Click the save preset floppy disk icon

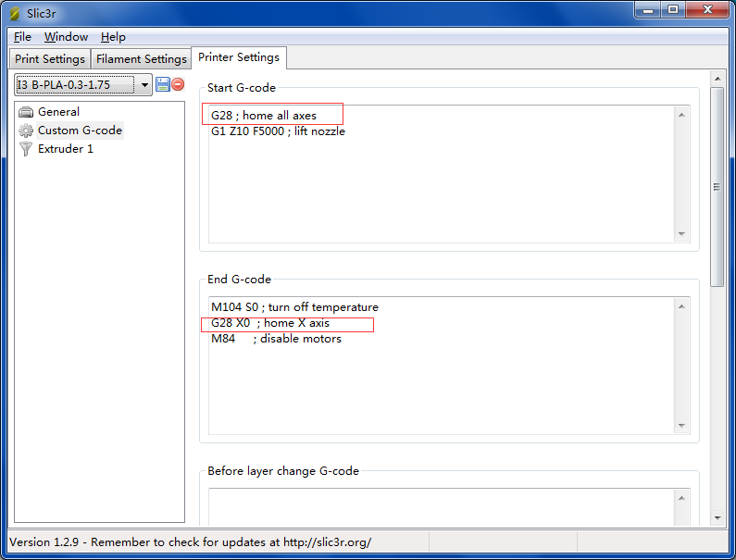162,84
